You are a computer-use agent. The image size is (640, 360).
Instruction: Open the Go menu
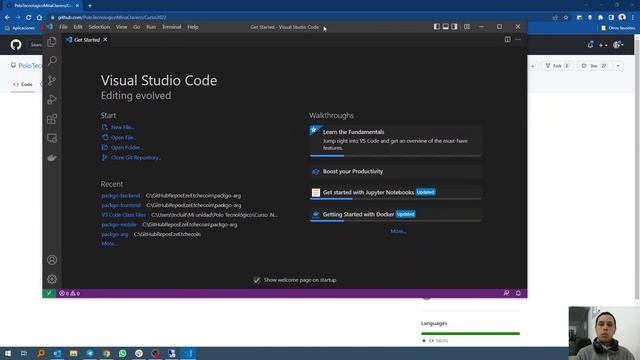pyautogui.click(x=136, y=27)
